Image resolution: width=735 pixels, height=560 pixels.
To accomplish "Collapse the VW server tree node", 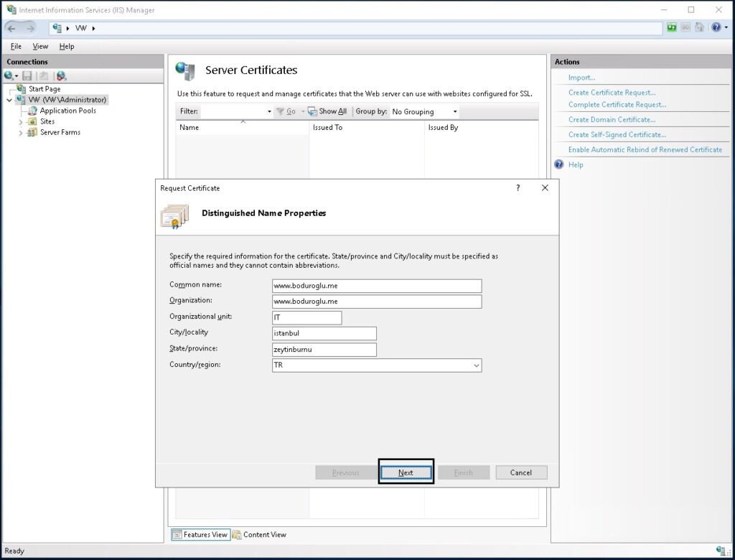I will pyautogui.click(x=9, y=101).
